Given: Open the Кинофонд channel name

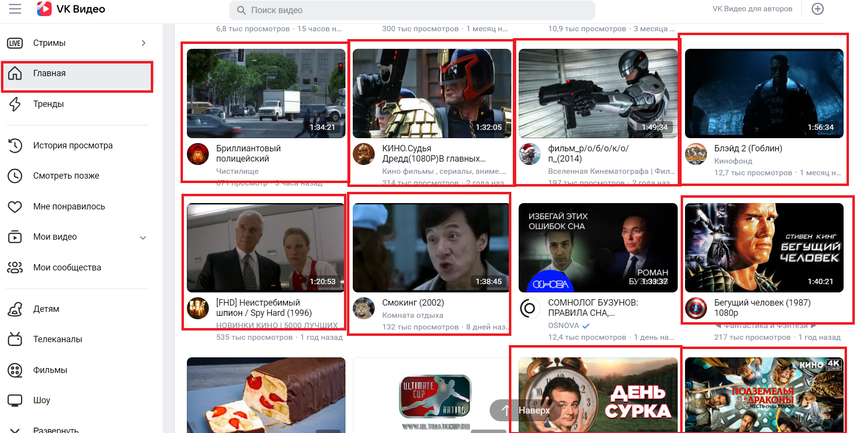Looking at the screenshot, I should [x=733, y=161].
